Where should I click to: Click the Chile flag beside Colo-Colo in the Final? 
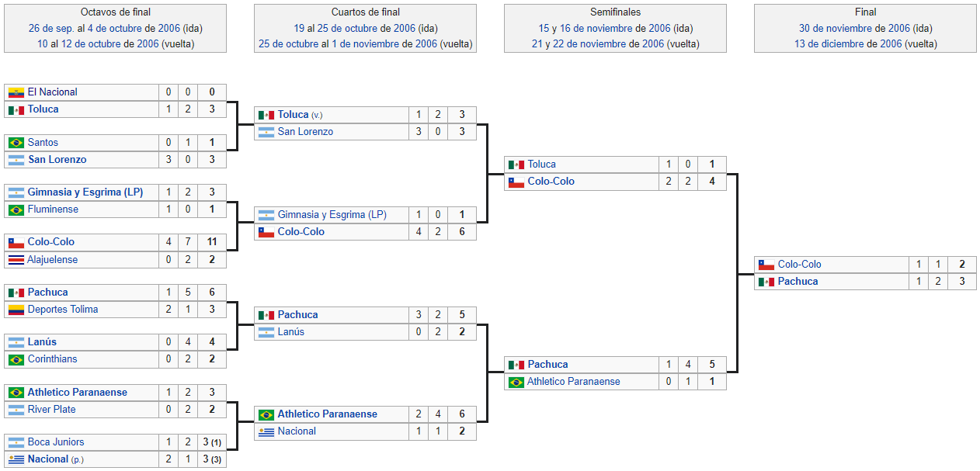click(x=766, y=265)
